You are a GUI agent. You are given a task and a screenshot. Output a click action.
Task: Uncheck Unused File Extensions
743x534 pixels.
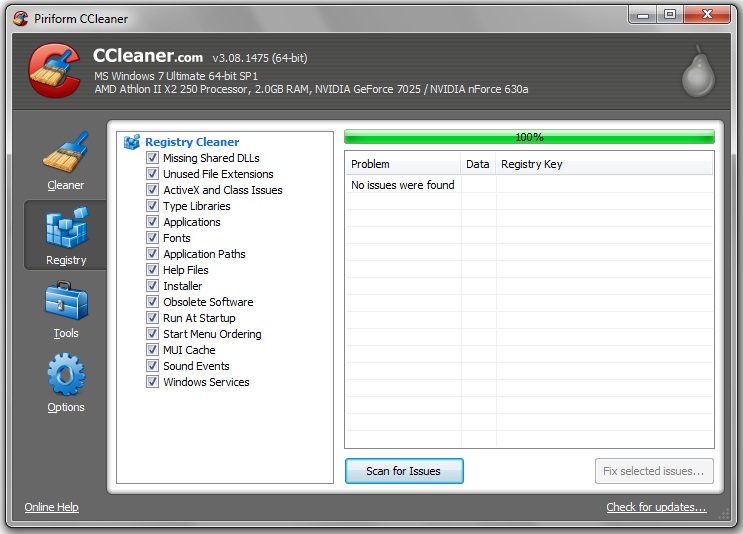coord(152,174)
